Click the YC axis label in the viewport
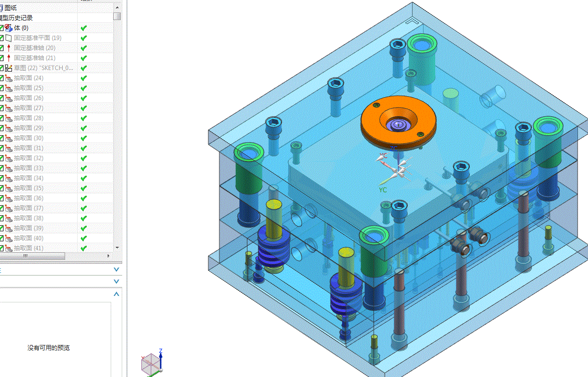 [x=383, y=190]
